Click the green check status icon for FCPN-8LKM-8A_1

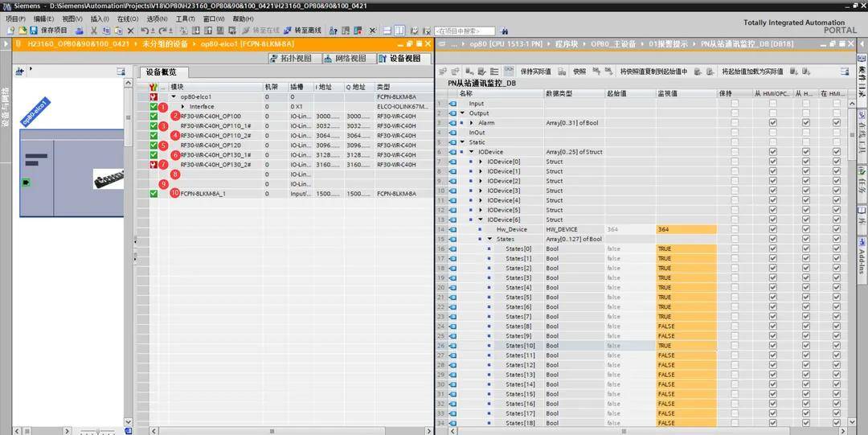tap(154, 194)
